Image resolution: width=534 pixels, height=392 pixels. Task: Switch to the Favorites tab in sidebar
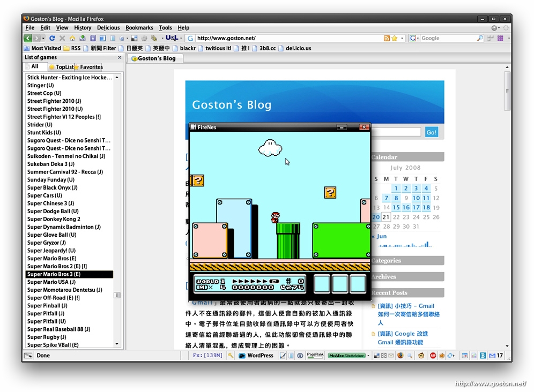coord(88,67)
